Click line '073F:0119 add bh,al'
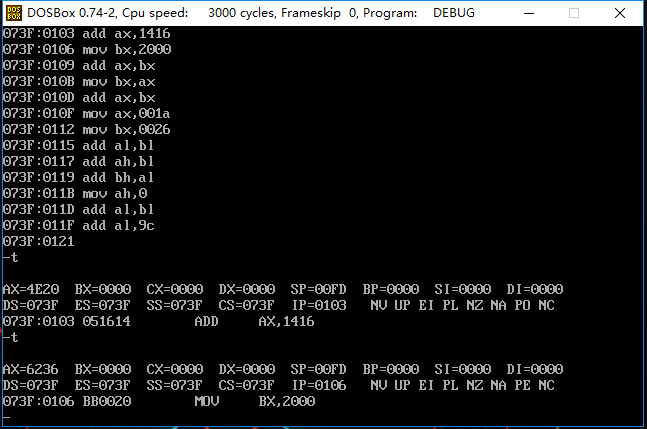This screenshot has height=429, width=647. (78, 178)
